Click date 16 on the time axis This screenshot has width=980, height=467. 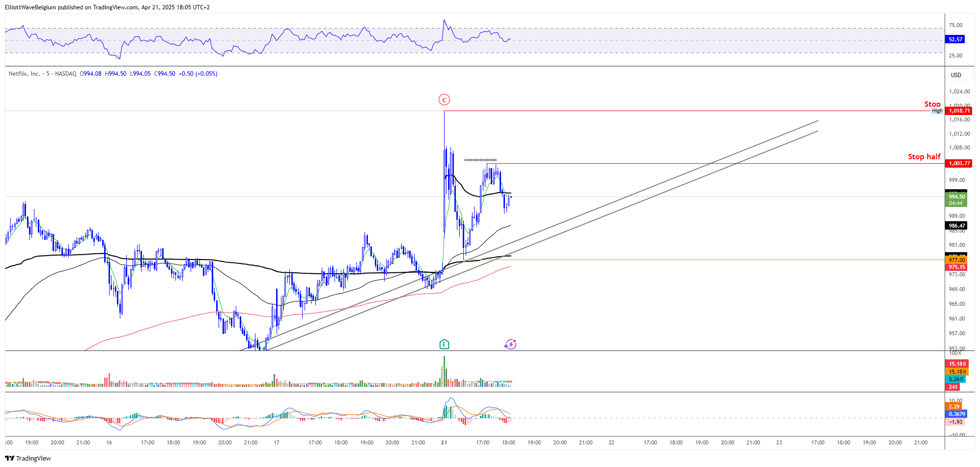click(109, 442)
